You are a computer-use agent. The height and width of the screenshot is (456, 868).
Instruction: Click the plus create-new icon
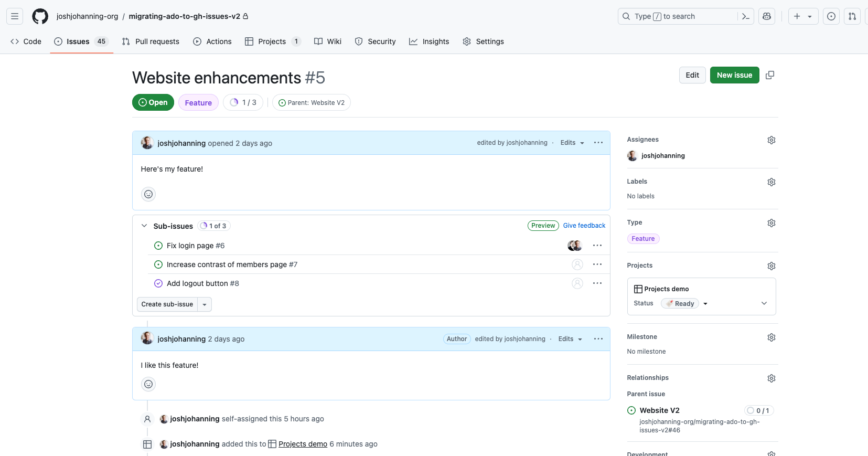[797, 16]
